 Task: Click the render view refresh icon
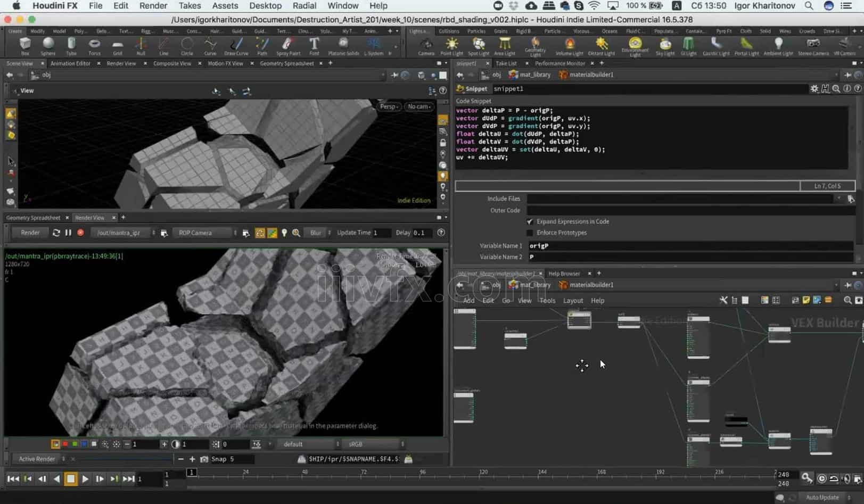(56, 233)
